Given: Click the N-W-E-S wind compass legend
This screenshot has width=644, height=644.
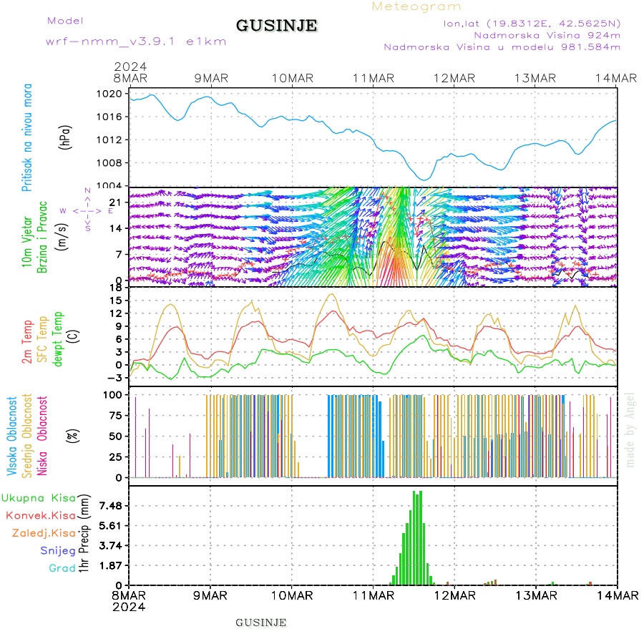Looking at the screenshot, I should [x=87, y=210].
